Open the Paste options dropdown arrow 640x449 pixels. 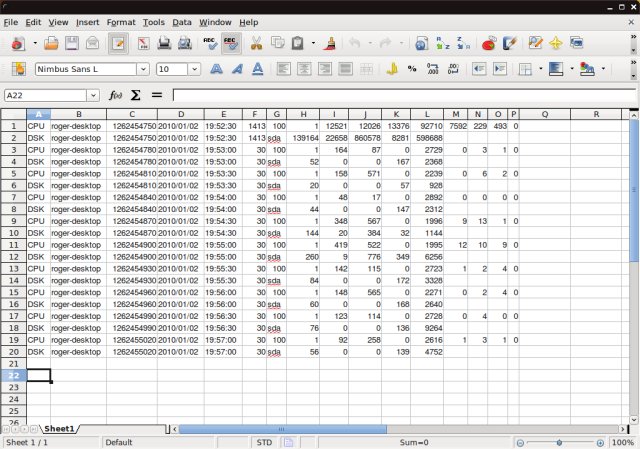pos(313,43)
